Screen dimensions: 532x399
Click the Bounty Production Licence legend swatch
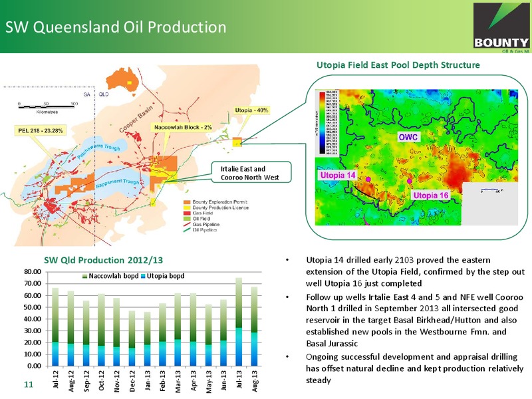tap(187, 207)
